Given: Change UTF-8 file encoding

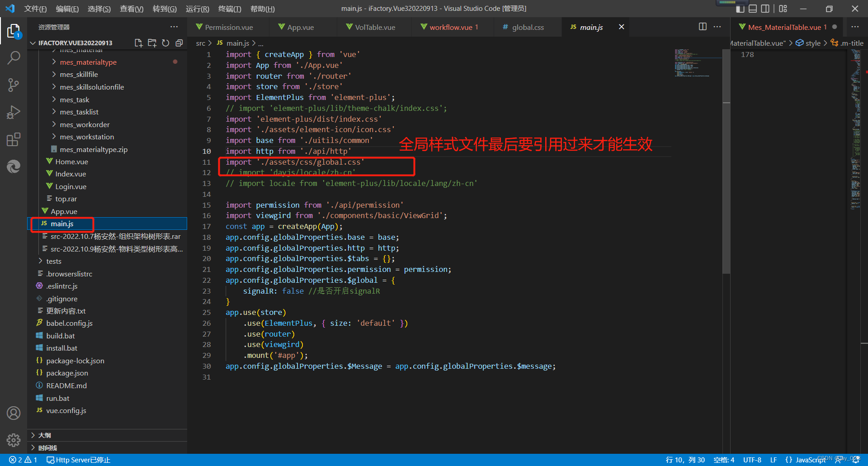Looking at the screenshot, I should [x=752, y=460].
